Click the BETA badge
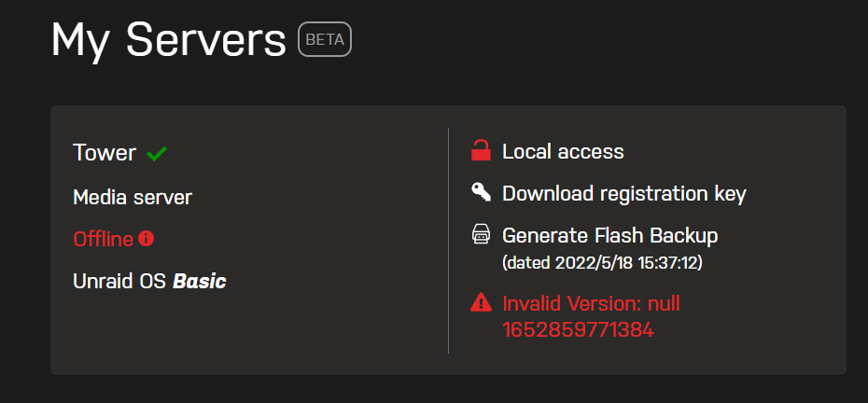The height and width of the screenshot is (403, 868). [325, 39]
